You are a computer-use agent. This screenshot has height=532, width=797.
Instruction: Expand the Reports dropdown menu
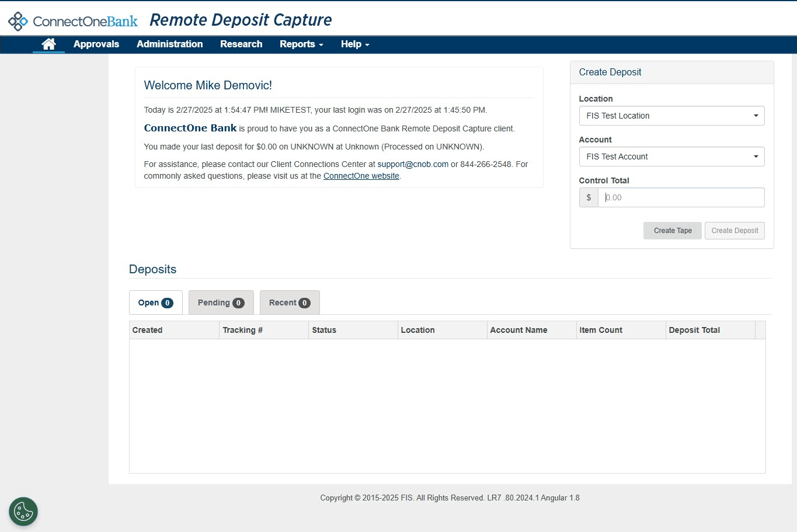coord(301,44)
